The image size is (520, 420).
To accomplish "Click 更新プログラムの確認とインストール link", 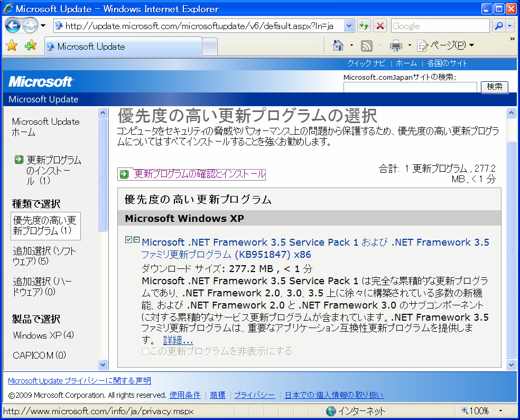I will pyautogui.click(x=199, y=174).
